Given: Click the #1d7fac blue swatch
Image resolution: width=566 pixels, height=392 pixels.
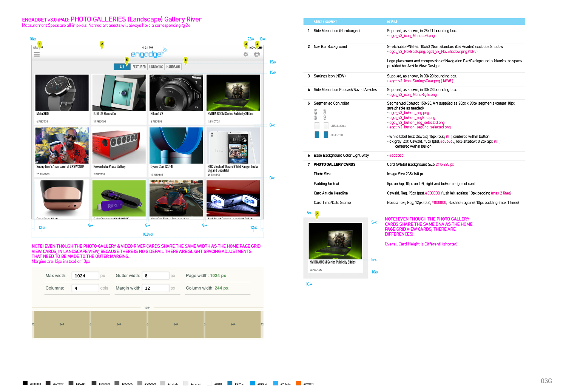Looking at the screenshot, I should point(230,383).
